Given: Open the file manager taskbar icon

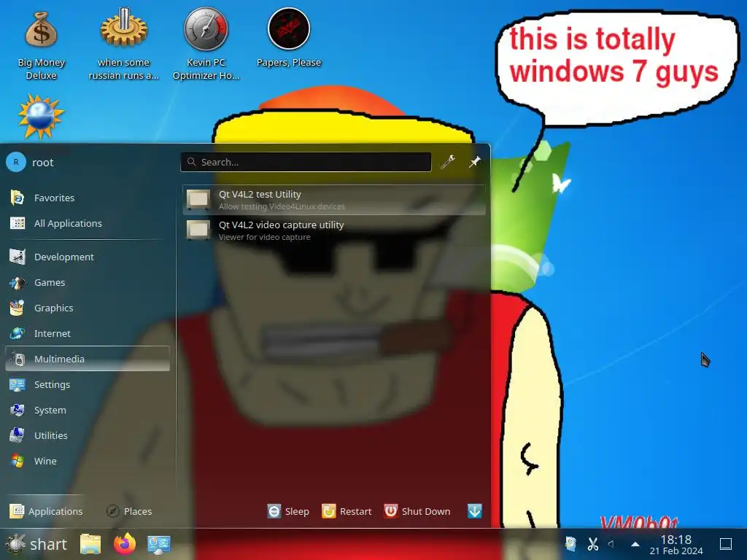Looking at the screenshot, I should 90,544.
